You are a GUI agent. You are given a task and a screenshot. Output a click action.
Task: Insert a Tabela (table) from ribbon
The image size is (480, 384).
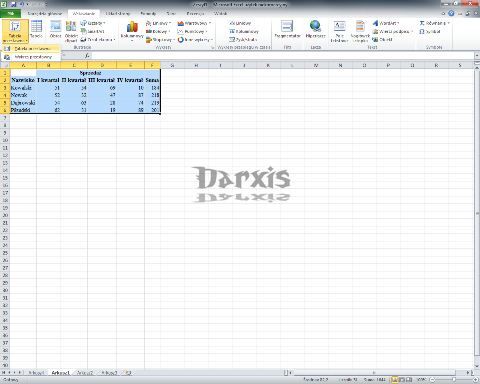tap(36, 29)
